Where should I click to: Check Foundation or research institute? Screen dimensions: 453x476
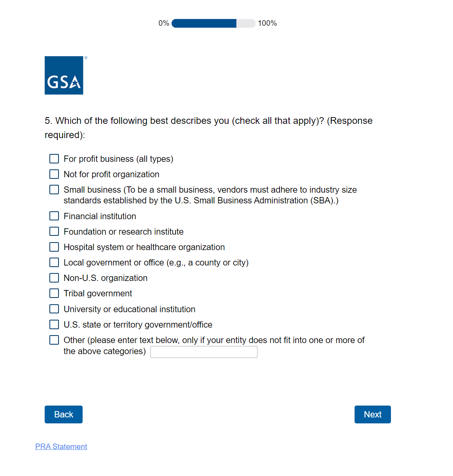point(54,231)
